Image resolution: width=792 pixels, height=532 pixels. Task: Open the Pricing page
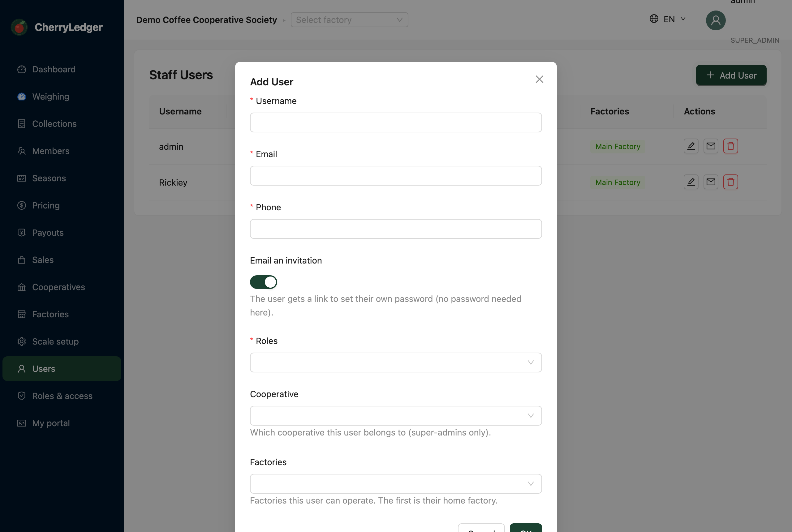pyautogui.click(x=62, y=205)
